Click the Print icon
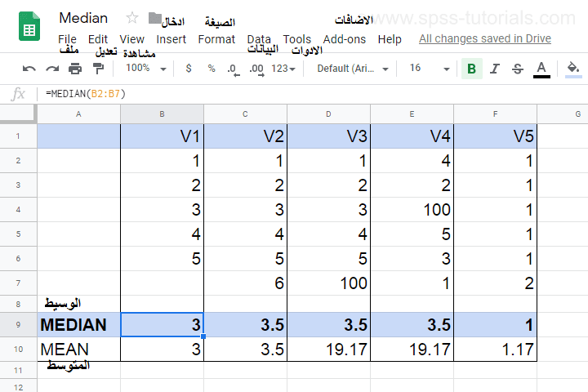Screen dimensions: 588x392 [75, 69]
